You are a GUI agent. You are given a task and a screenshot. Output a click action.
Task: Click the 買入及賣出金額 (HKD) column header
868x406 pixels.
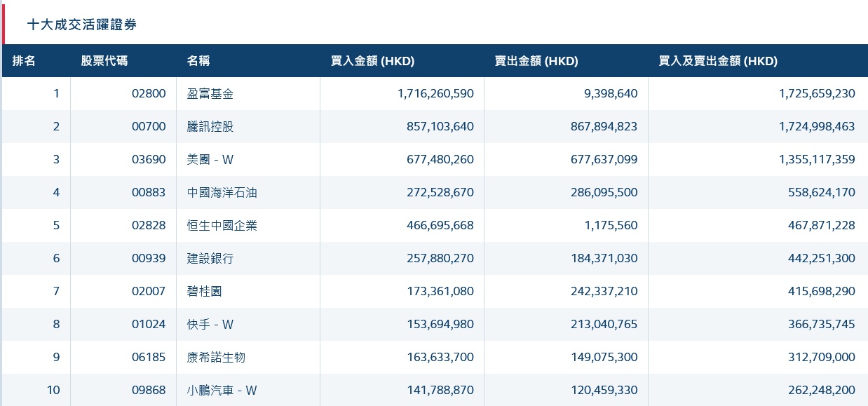[718, 61]
